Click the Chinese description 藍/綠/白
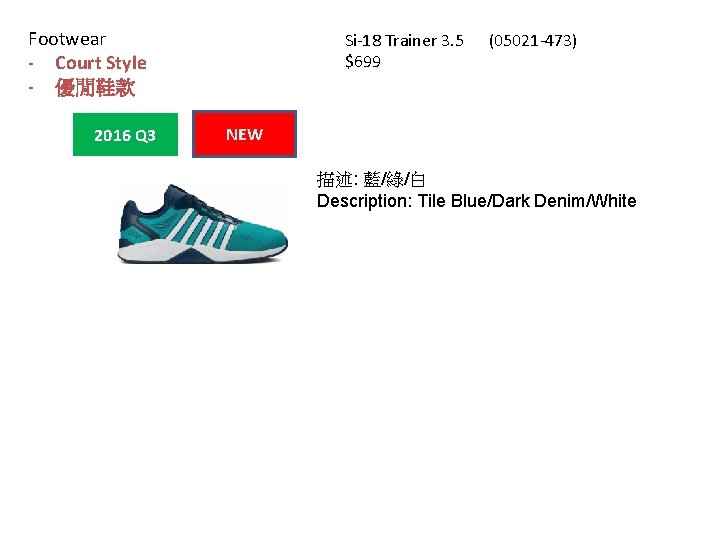Image resolution: width=720 pixels, height=540 pixels. [394, 180]
